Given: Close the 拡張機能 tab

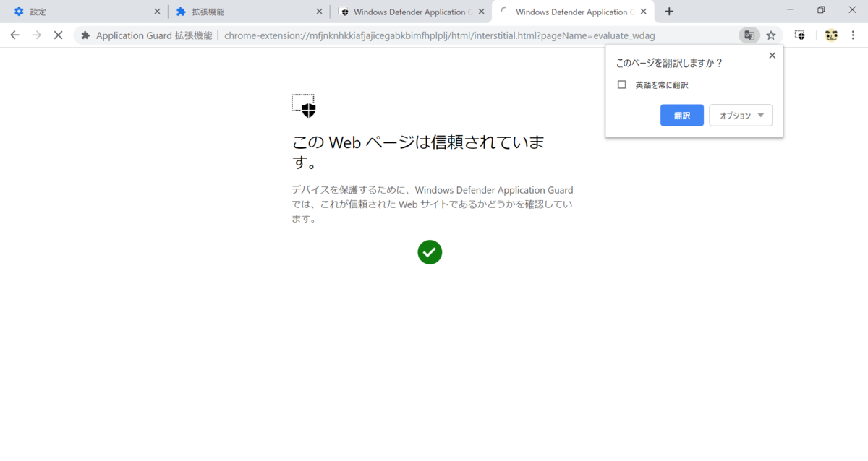Looking at the screenshot, I should coord(320,12).
